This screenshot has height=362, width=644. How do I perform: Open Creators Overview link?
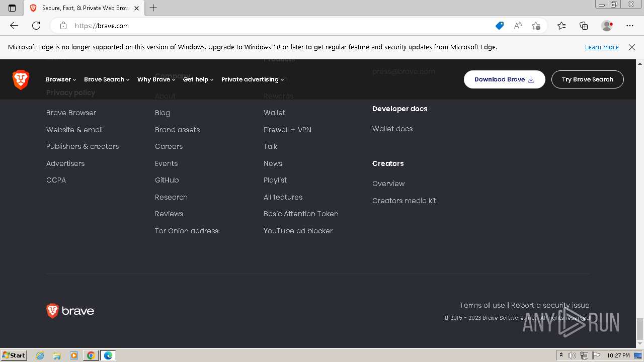[x=388, y=184]
